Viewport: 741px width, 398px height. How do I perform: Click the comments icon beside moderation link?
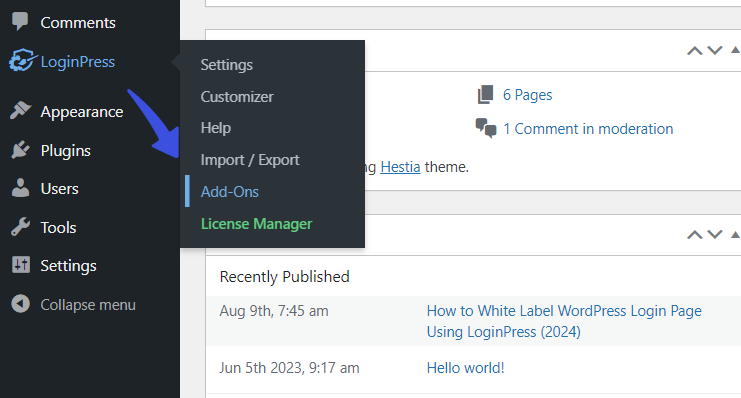coord(486,128)
